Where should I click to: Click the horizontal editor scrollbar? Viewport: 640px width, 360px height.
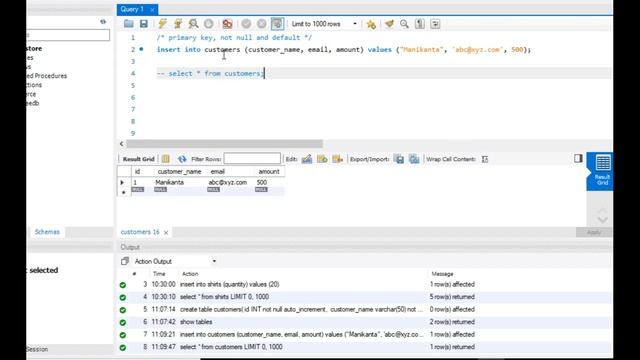coord(224,144)
